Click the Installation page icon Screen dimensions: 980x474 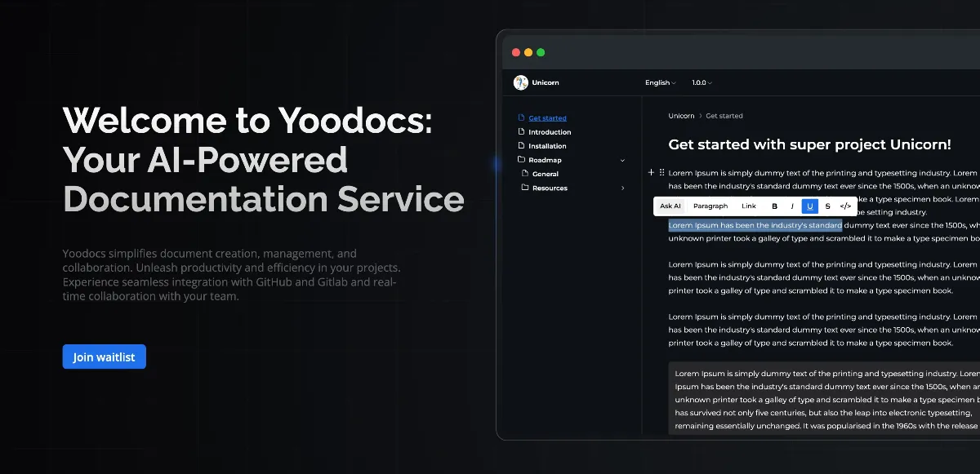coord(522,145)
